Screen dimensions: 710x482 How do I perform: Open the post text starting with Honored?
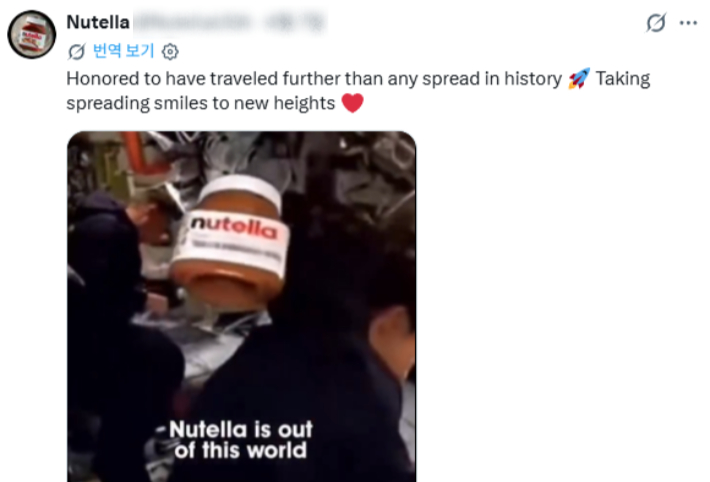click(x=358, y=91)
